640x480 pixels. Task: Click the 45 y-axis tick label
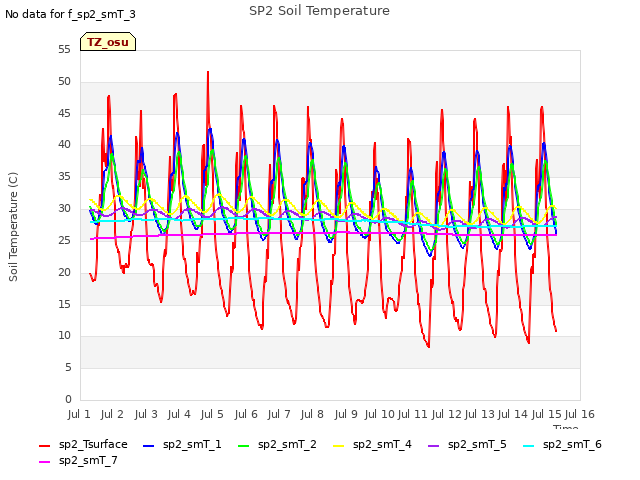(64, 113)
